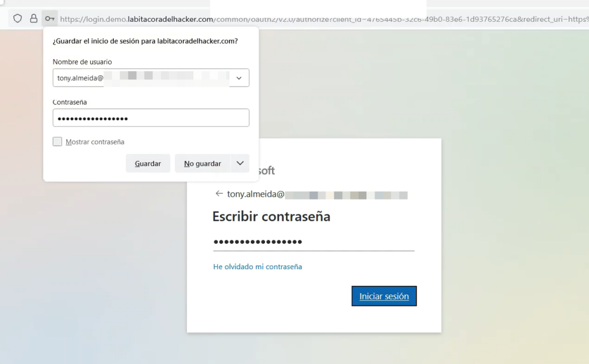Viewport: 589px width, 364px height.
Task: Click the Nombre de usuario label
Action: (82, 62)
